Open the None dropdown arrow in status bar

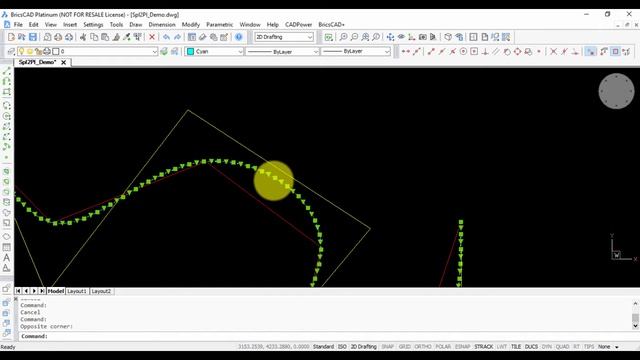tap(617, 347)
